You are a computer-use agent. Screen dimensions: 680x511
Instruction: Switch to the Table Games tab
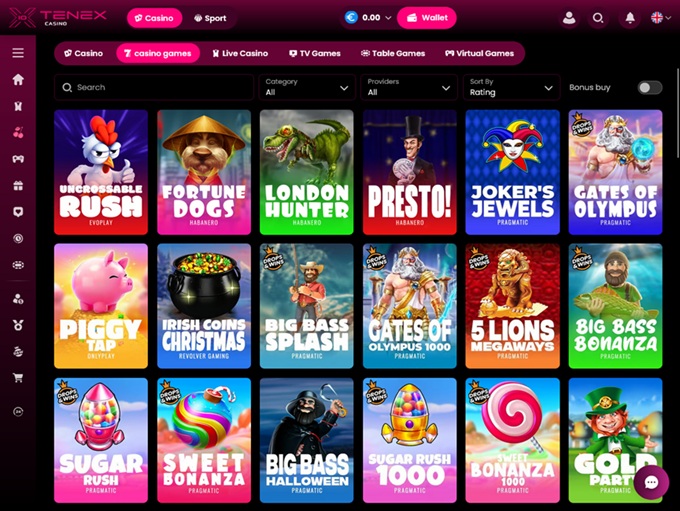coord(393,53)
